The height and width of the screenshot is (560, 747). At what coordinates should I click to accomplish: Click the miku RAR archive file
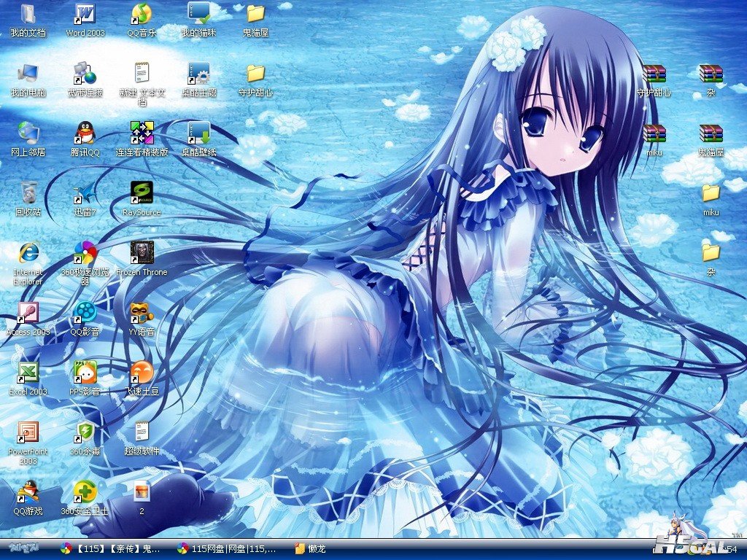pyautogui.click(x=654, y=133)
